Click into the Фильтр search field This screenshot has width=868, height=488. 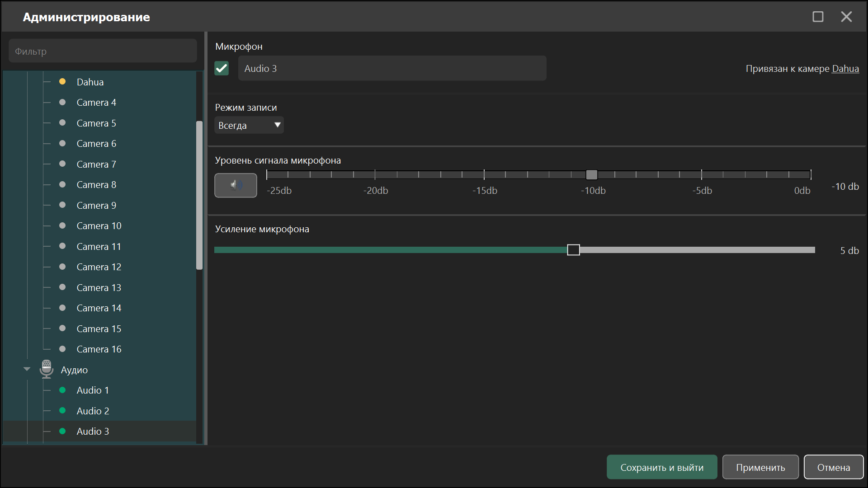[x=103, y=51]
